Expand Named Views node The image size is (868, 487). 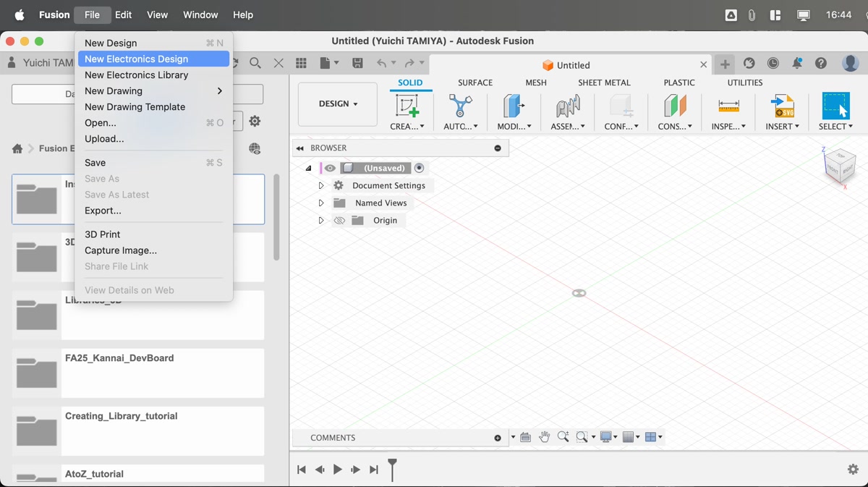click(x=321, y=203)
